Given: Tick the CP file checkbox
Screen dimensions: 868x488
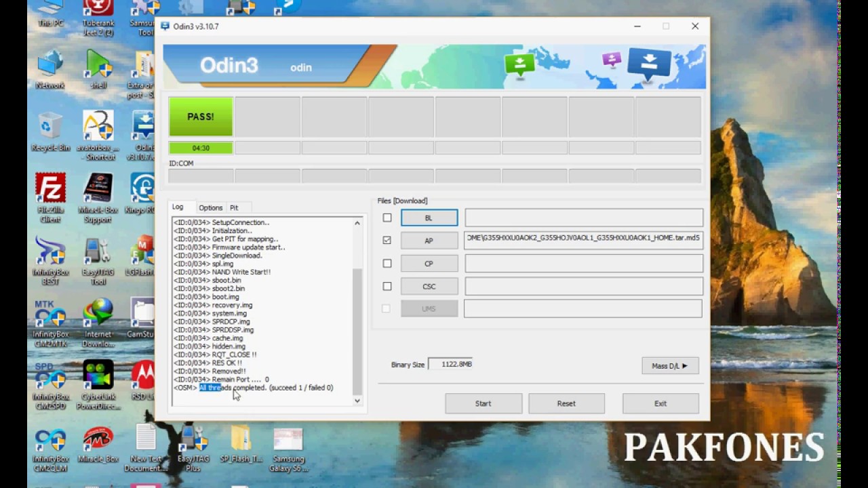Looking at the screenshot, I should click(x=387, y=263).
